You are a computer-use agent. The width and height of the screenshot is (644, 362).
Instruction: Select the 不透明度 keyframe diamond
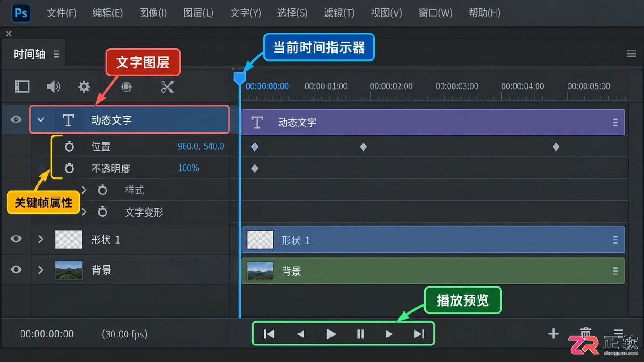click(x=254, y=168)
